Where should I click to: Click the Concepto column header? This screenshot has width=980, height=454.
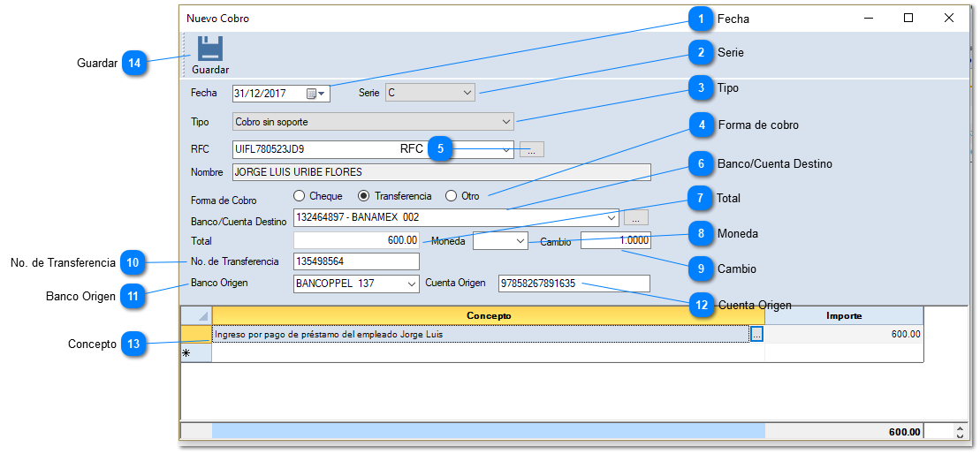click(488, 315)
